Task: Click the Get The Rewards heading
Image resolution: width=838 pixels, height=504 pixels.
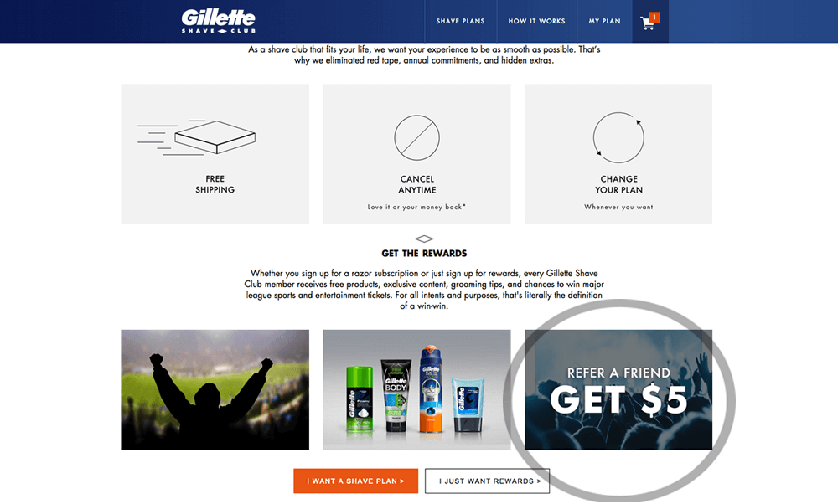Action: click(424, 253)
